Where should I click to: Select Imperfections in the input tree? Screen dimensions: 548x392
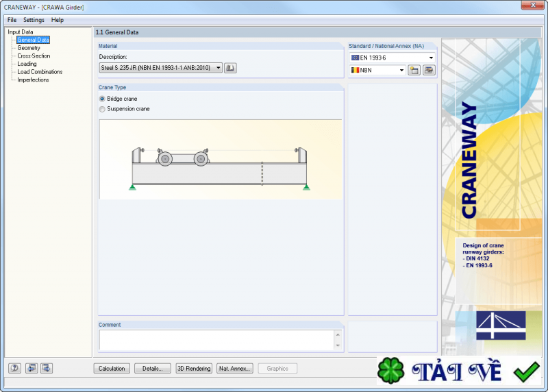coord(33,79)
